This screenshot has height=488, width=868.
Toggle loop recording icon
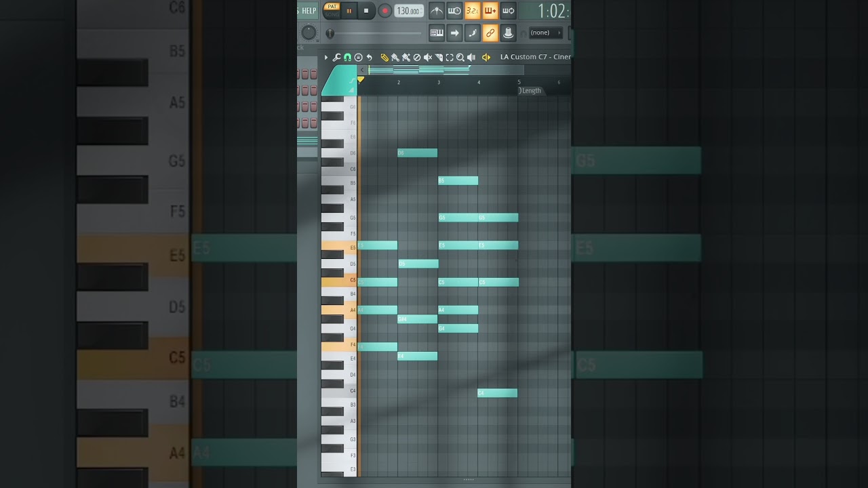[x=507, y=11]
